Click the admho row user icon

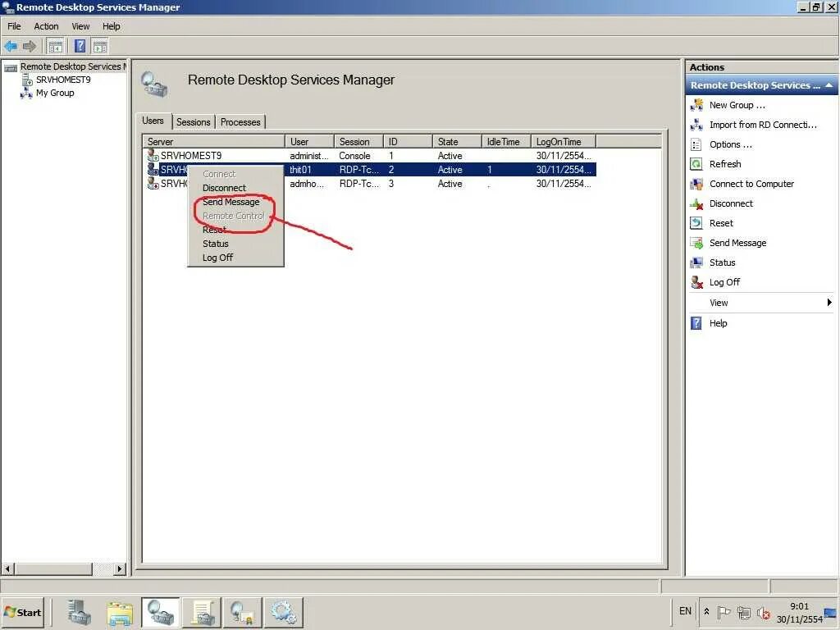pos(153,183)
